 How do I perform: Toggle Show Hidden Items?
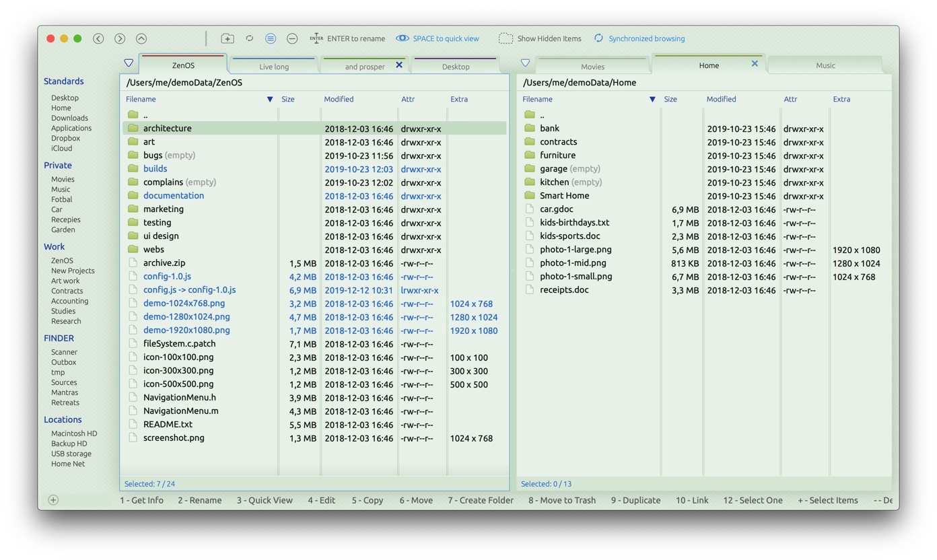point(539,39)
